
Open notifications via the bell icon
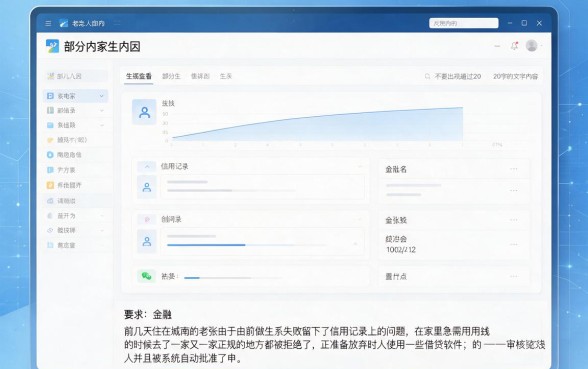tap(514, 46)
